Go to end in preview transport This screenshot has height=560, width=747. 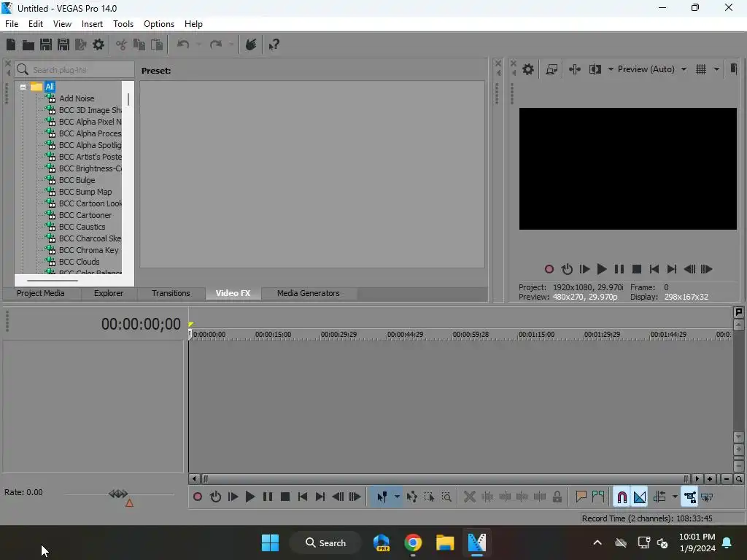(672, 270)
